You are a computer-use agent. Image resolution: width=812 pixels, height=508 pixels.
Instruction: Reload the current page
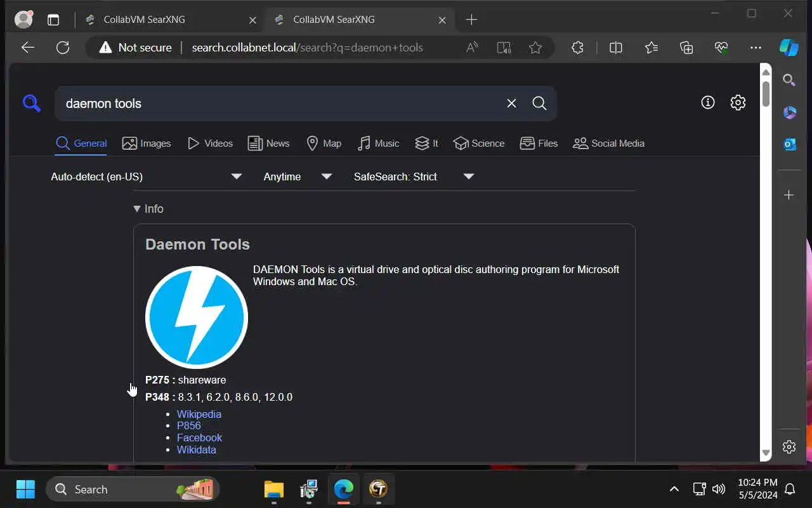pyautogui.click(x=63, y=48)
